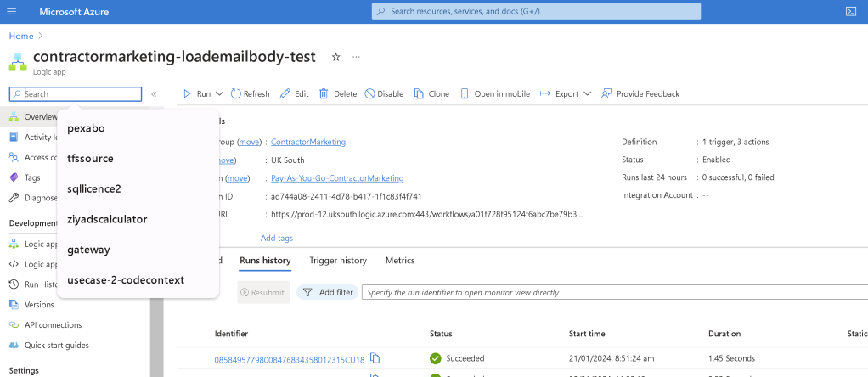The height and width of the screenshot is (377, 868).
Task: Click the purple Tags sidebar icon
Action: pos(14,177)
